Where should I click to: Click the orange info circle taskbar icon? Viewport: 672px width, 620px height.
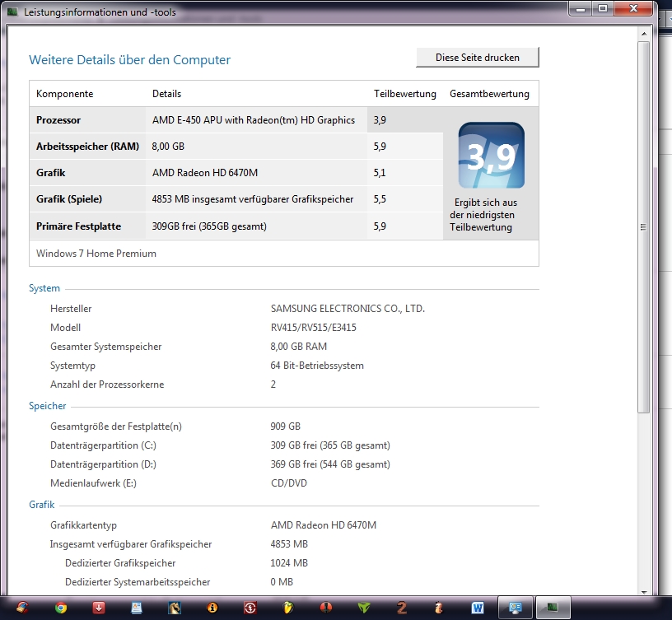click(x=212, y=608)
